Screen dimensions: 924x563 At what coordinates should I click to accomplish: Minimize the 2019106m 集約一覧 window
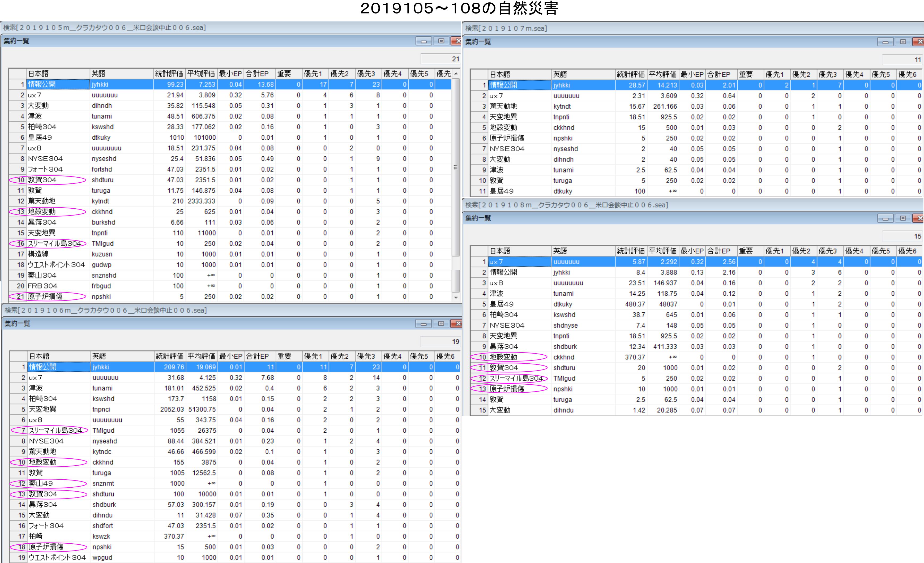424,324
